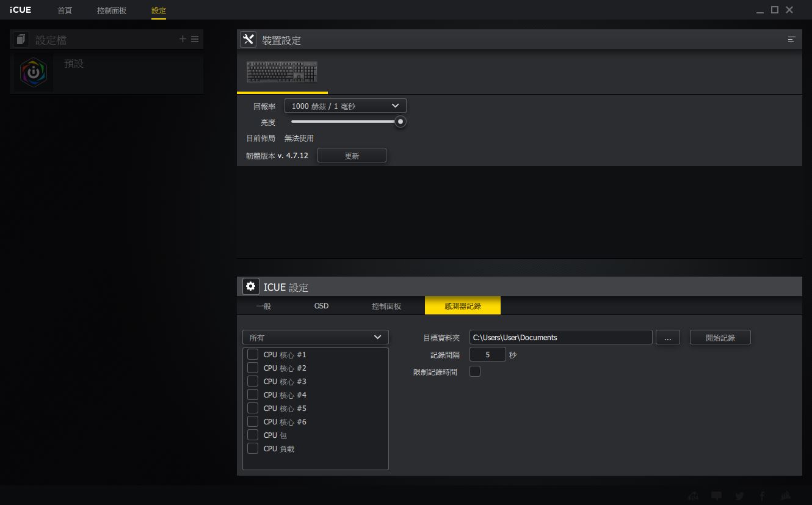Select CPU 核心 #5 checkbox
Viewport: 812px width, 505px height.
click(x=253, y=409)
